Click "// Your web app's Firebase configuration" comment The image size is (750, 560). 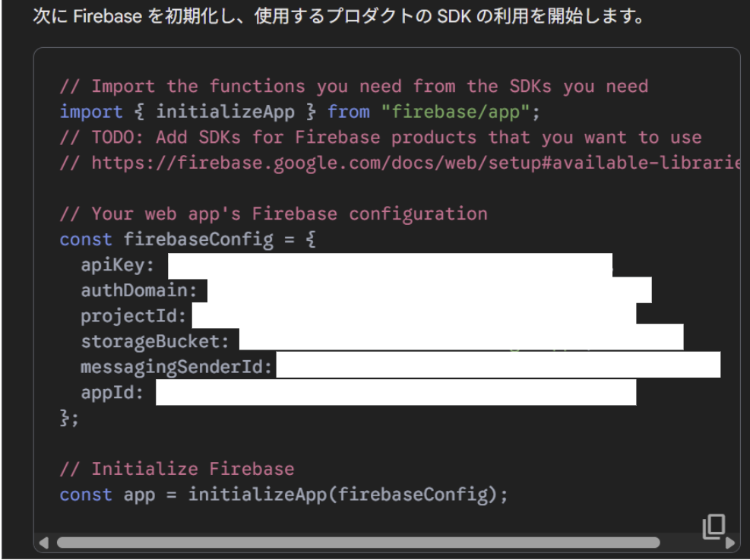pyautogui.click(x=274, y=214)
